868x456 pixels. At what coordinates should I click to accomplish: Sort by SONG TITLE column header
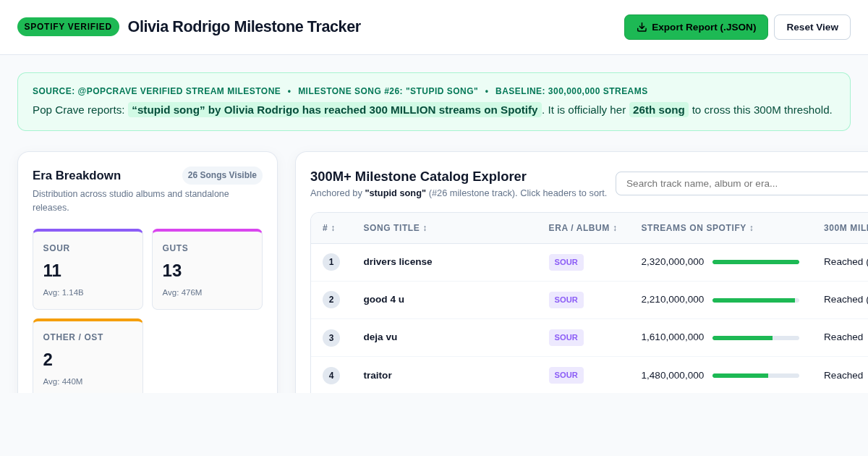click(x=395, y=228)
